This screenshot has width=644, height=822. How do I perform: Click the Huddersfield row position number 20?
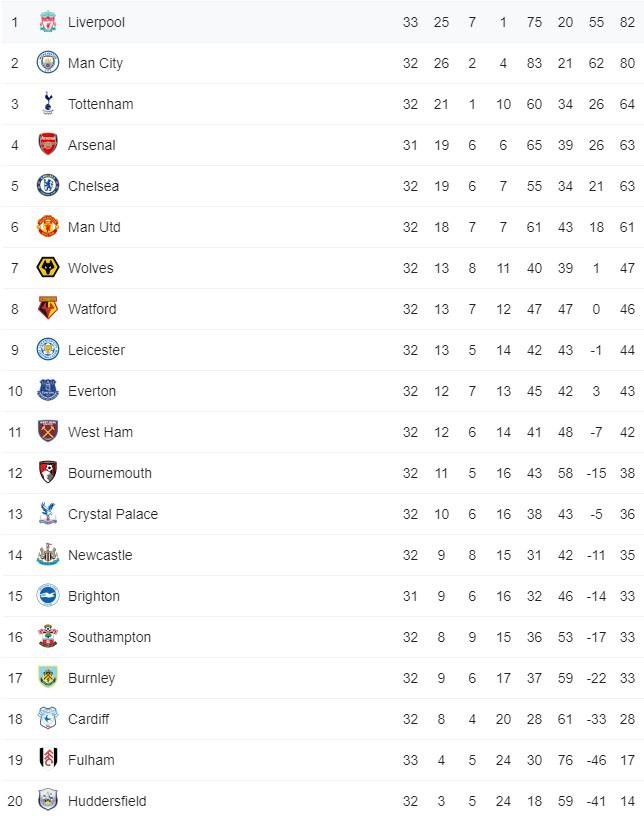15,801
